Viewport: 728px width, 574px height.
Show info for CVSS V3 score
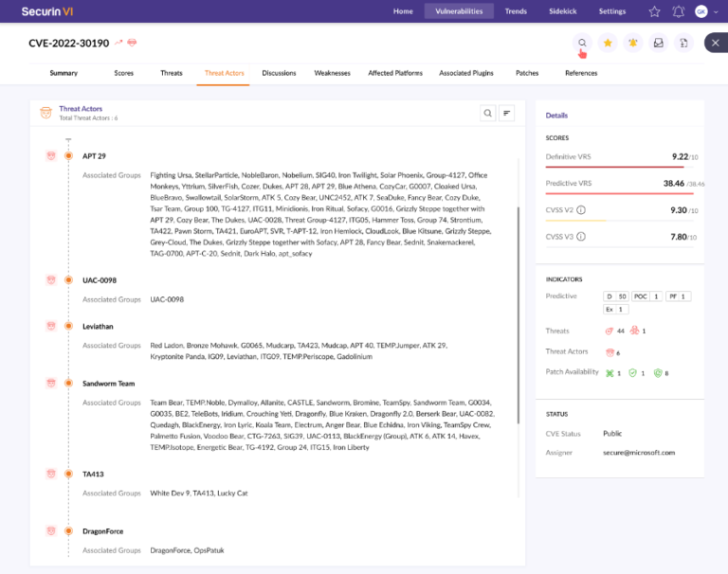(x=581, y=237)
